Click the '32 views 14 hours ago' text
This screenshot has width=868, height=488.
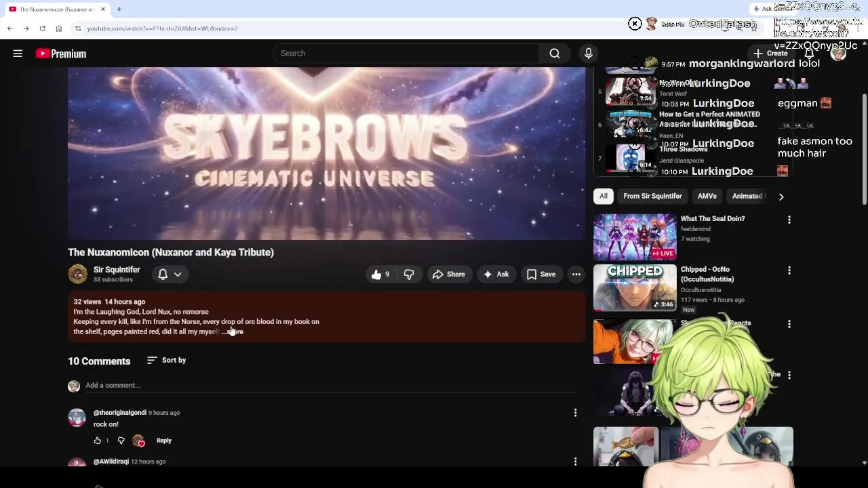coord(109,302)
